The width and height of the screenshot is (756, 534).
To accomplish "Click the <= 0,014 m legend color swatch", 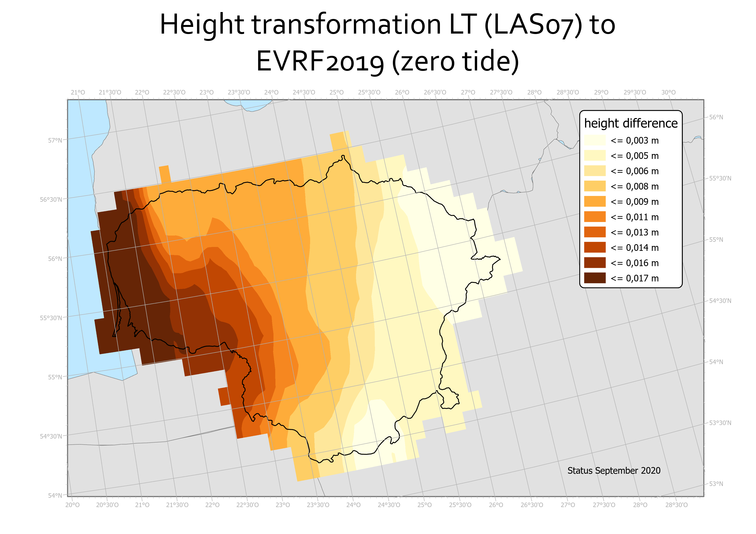I will click(595, 247).
